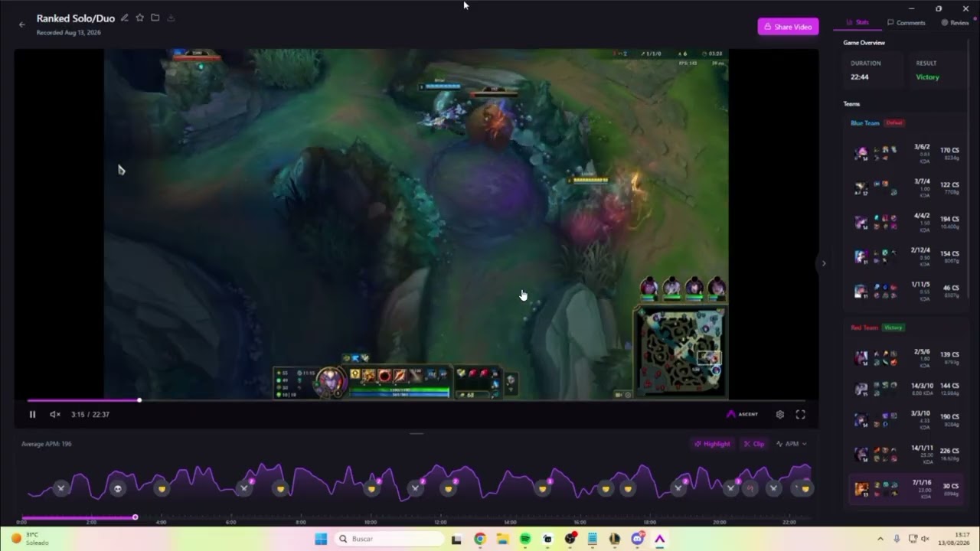Show hidden system tray icons
Image resolution: width=980 pixels, height=551 pixels.
pos(880,539)
